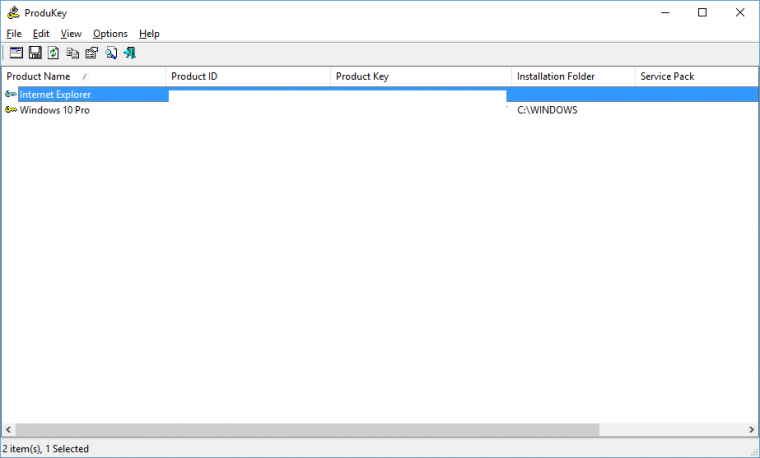
Task: Click the Exit door icon in toolbar
Action: click(129, 53)
